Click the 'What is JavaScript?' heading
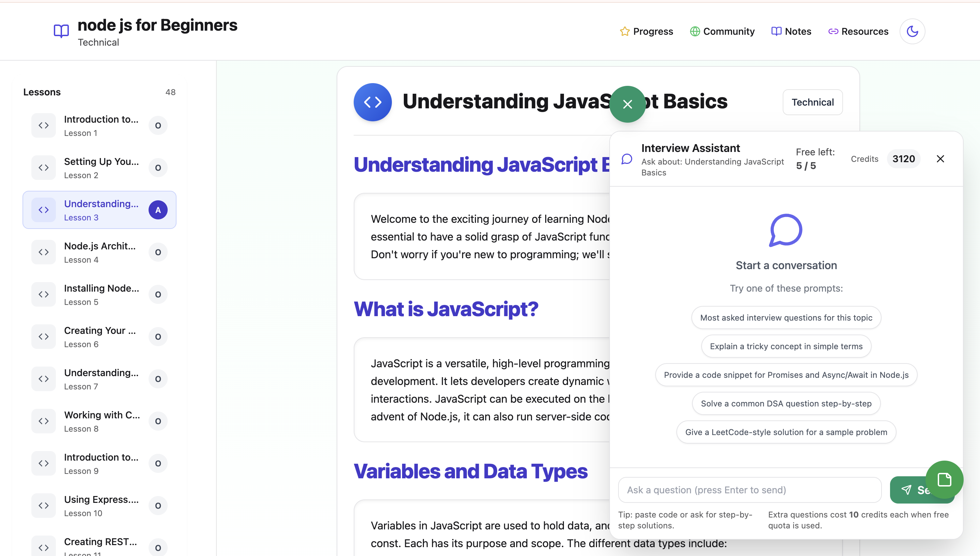This screenshot has height=556, width=980. pos(446,309)
